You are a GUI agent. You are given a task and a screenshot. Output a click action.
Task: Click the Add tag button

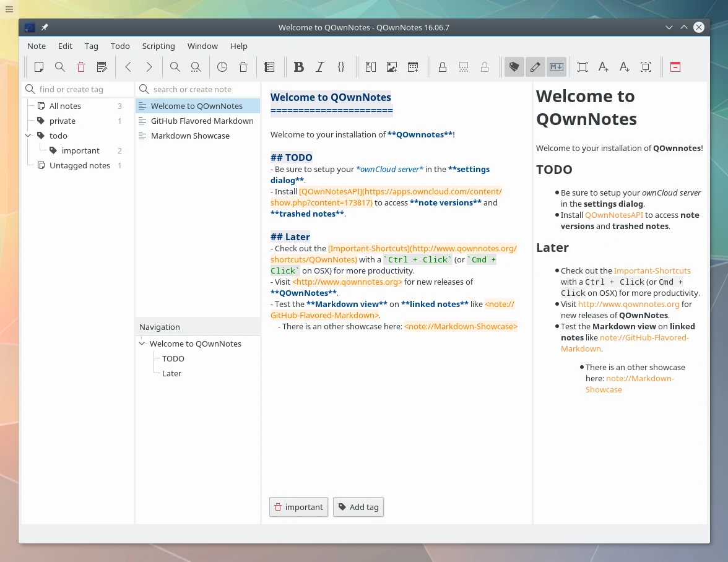[358, 507]
